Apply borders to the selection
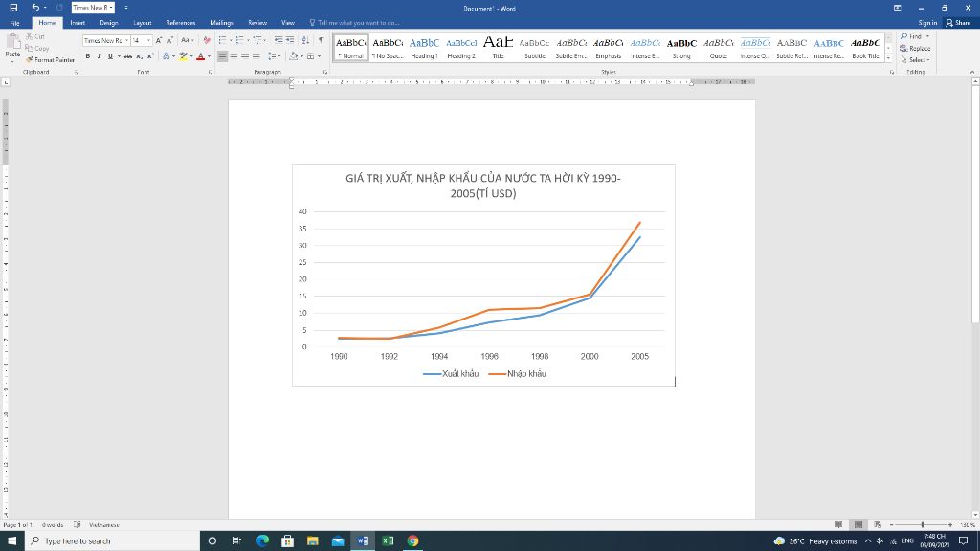The width and height of the screenshot is (980, 551). pos(312,56)
